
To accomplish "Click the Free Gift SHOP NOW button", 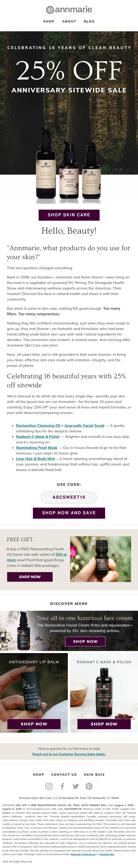I will (30, 577).
